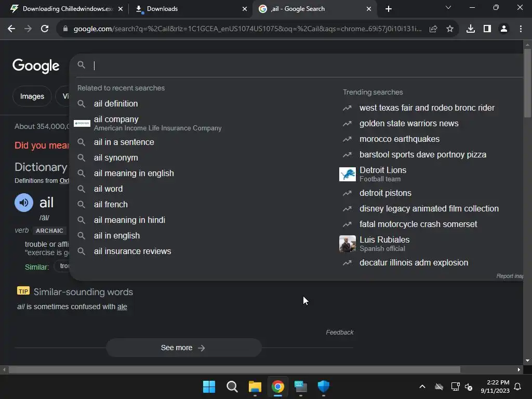The height and width of the screenshot is (399, 532).
Task: Choose suggestion 'ail synonym'
Action: 116,157
